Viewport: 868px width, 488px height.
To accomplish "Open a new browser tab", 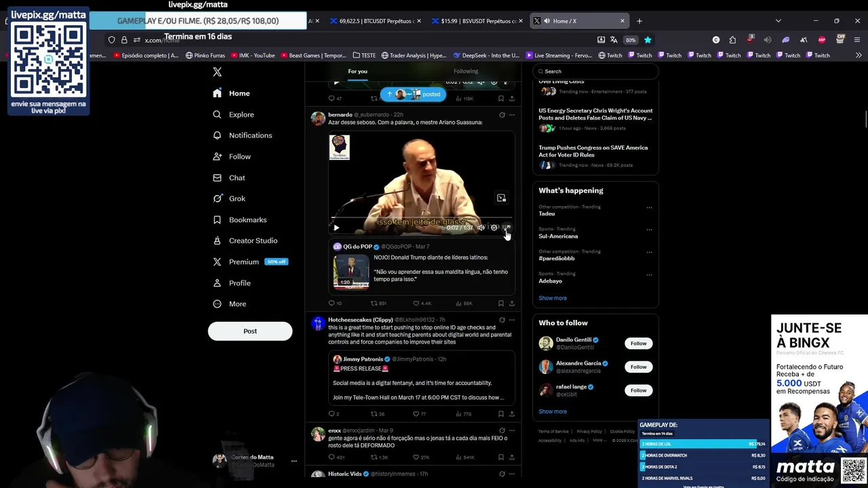I will [639, 21].
